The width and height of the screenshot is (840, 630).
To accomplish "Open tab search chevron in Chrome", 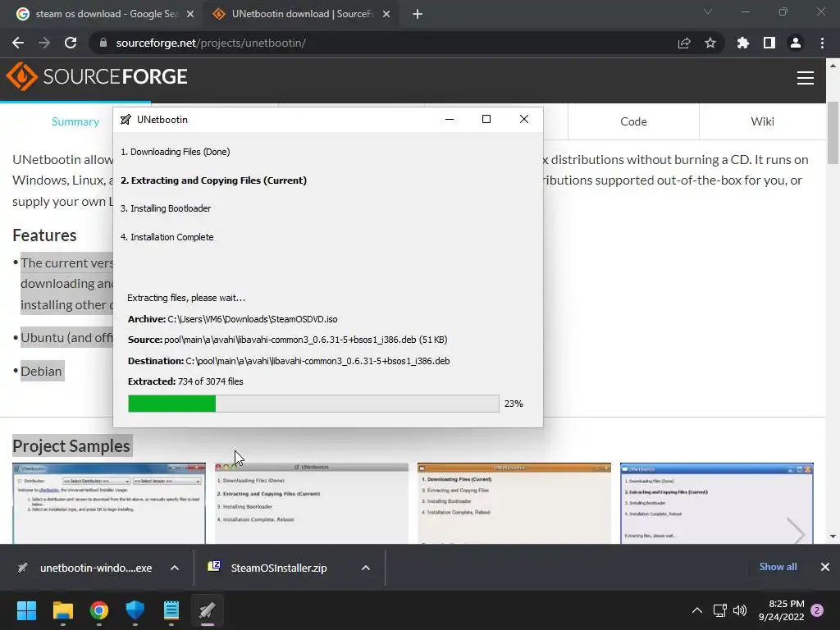I will pos(708,11).
